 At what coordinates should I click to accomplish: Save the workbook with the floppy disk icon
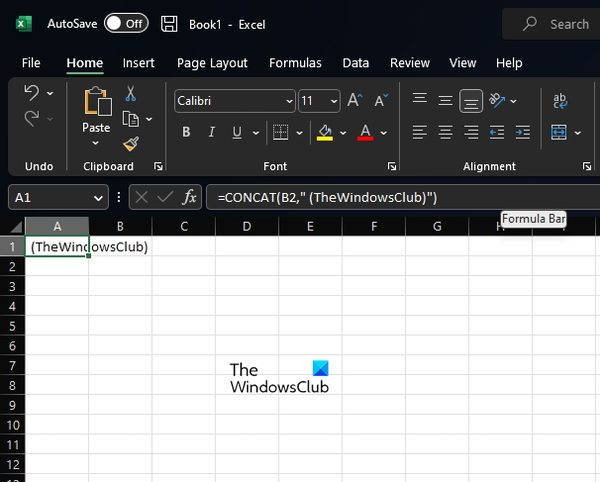click(169, 24)
